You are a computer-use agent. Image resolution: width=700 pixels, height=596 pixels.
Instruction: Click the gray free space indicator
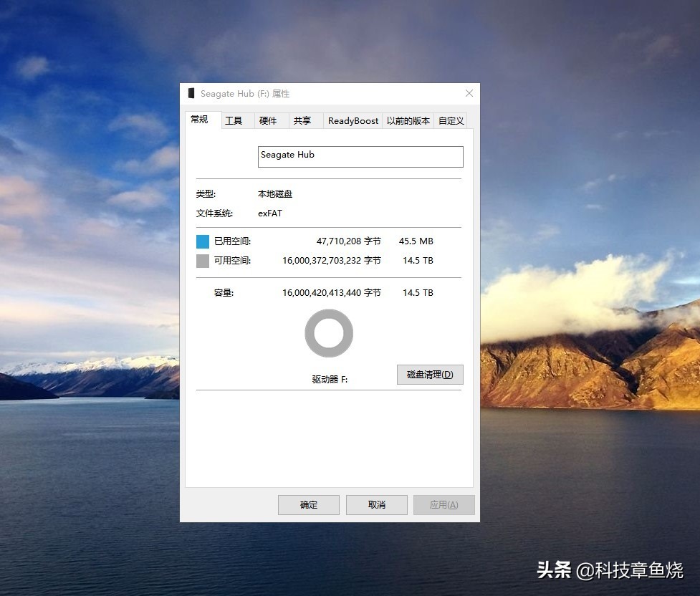coord(202,261)
